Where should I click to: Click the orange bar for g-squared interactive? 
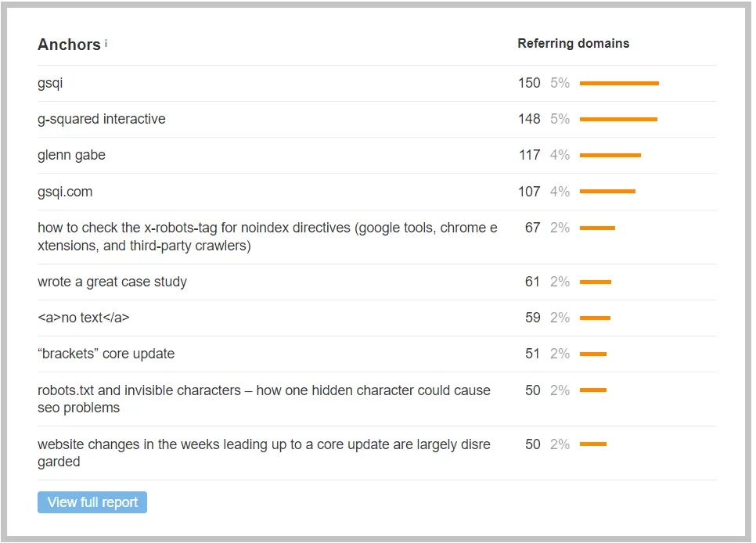coord(618,119)
